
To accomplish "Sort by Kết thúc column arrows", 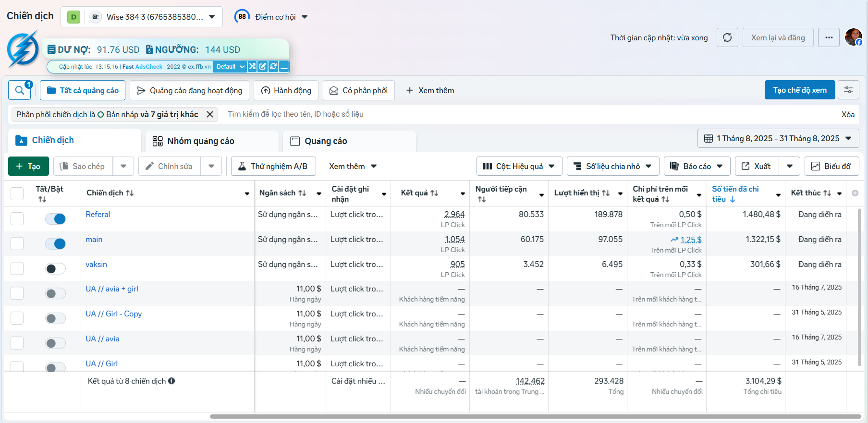I will pos(827,193).
